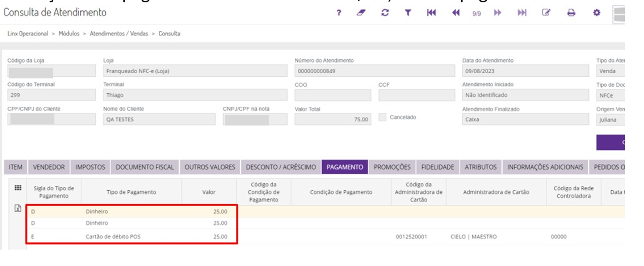This screenshot has width=644, height=266.
Task: Toggle the Cancelado checkbox
Action: 382,117
